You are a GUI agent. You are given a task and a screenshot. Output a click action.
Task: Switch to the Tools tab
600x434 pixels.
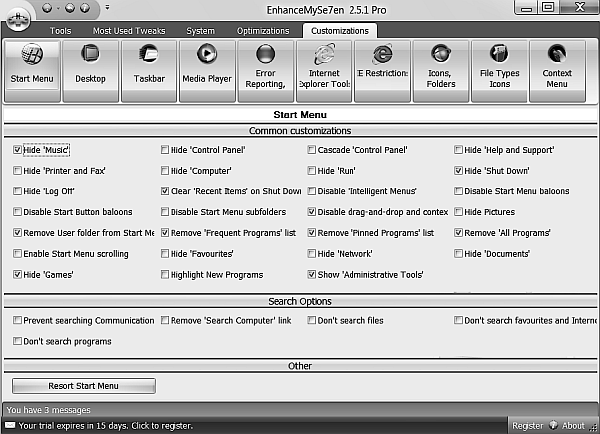[60, 31]
